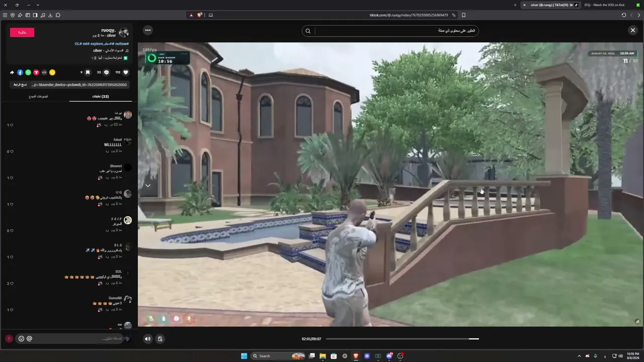Click the yellow coin share icon
Viewport: 644px width, 362px height.
tap(52, 72)
